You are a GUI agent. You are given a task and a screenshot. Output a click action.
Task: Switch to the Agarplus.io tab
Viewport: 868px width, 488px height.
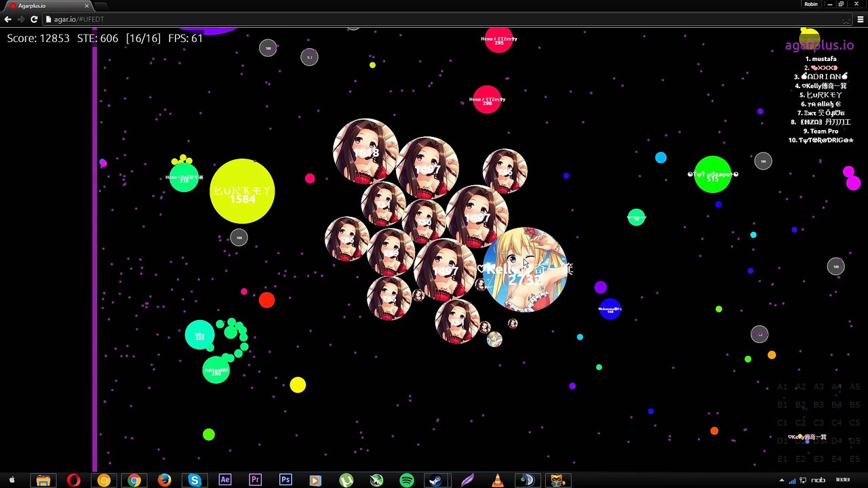tap(47, 5)
